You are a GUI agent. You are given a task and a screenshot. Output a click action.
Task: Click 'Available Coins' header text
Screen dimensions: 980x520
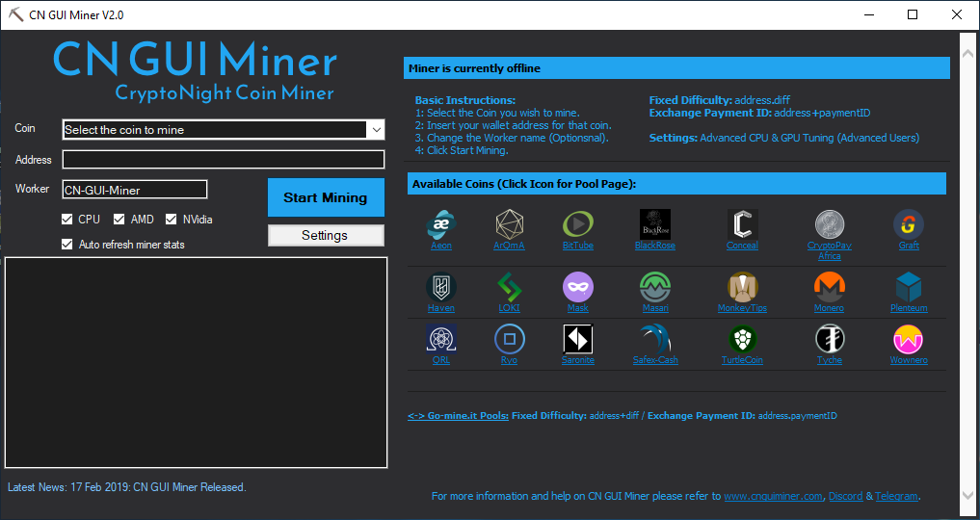click(x=524, y=184)
